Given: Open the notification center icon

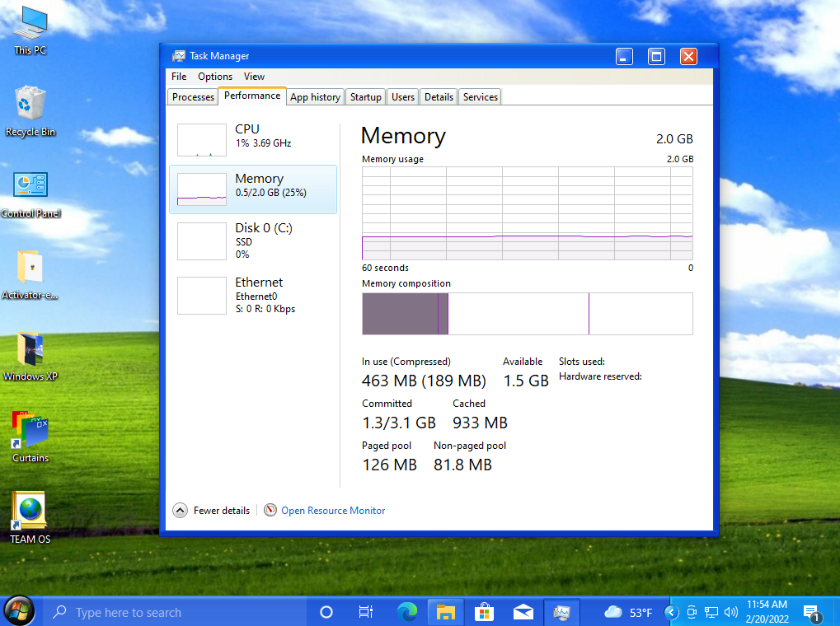Looking at the screenshot, I should click(x=812, y=613).
